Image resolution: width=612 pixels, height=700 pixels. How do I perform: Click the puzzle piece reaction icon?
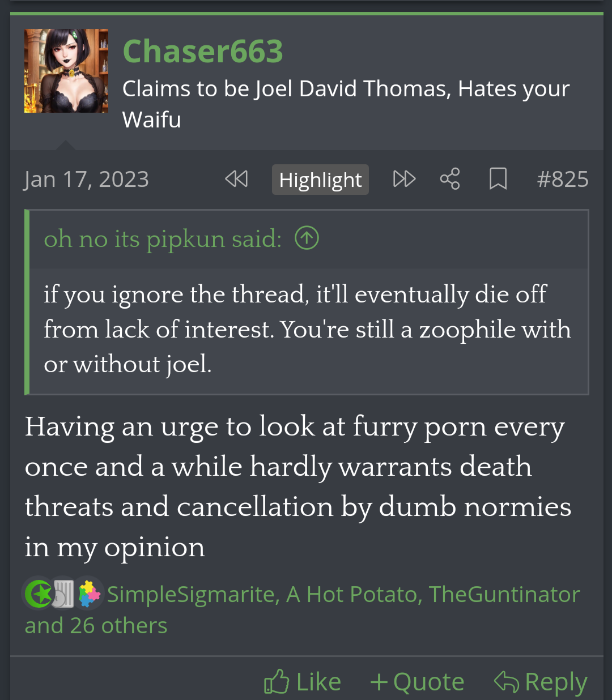89,594
